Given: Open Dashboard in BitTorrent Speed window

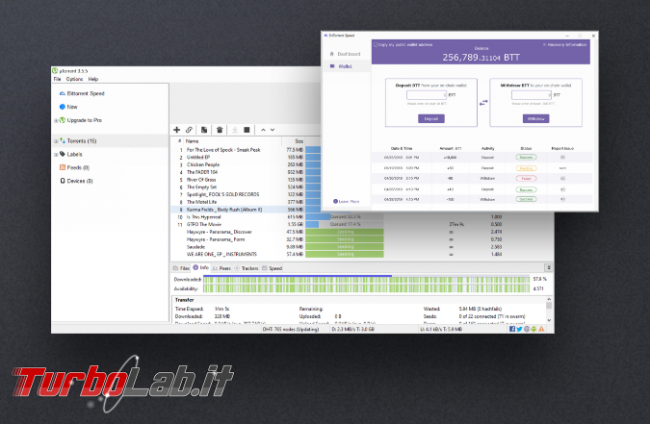Looking at the screenshot, I should point(345,54).
